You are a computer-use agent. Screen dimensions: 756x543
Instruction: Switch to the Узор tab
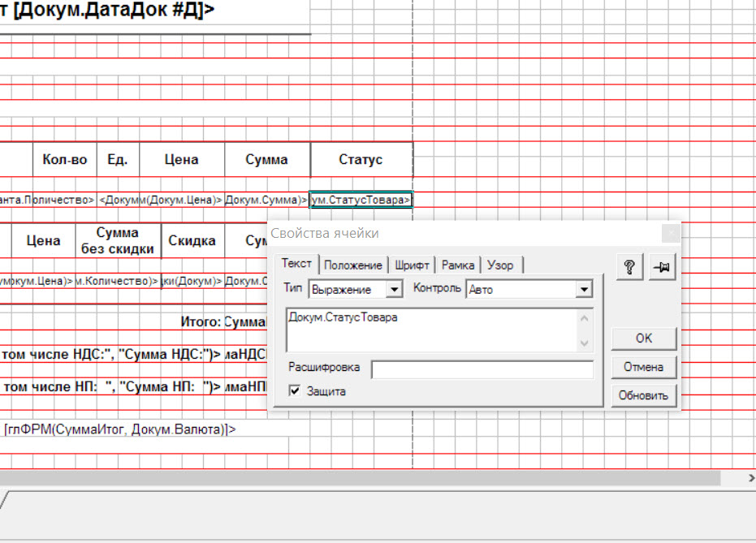(500, 265)
